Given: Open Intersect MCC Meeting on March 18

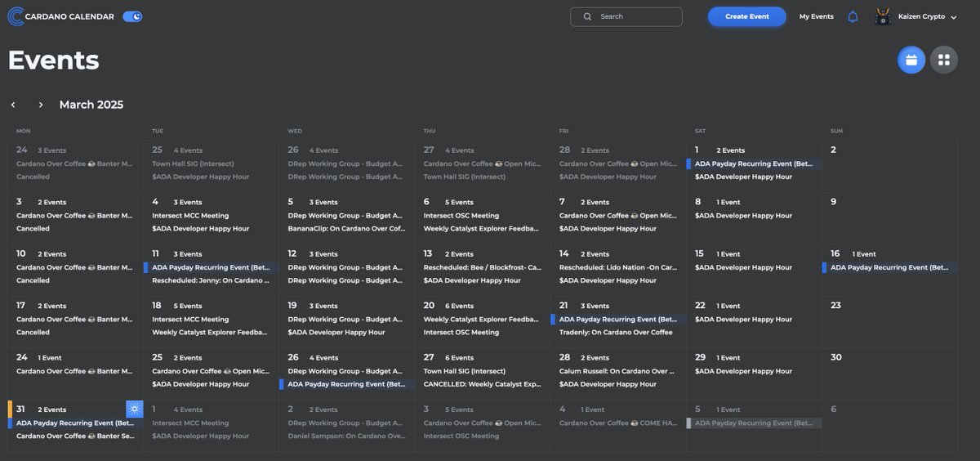Looking at the screenshot, I should pos(190,320).
